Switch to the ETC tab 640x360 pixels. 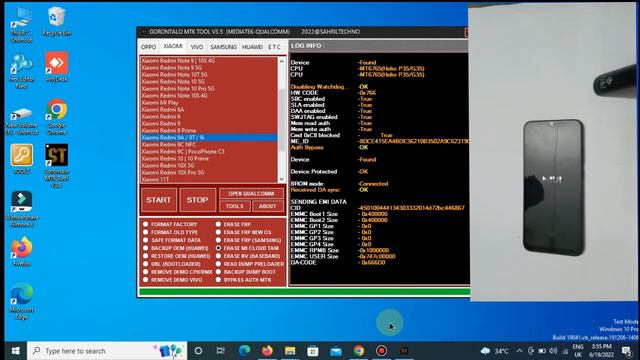click(x=274, y=47)
